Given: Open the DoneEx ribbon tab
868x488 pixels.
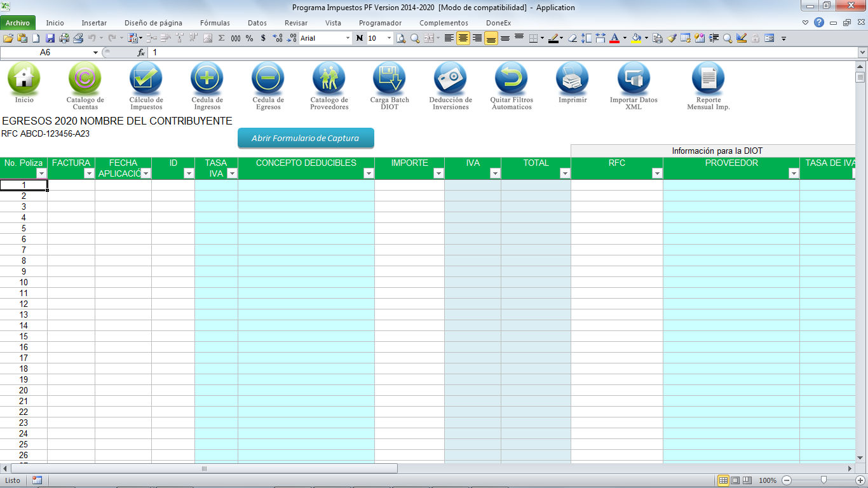Looking at the screenshot, I should tap(498, 23).
